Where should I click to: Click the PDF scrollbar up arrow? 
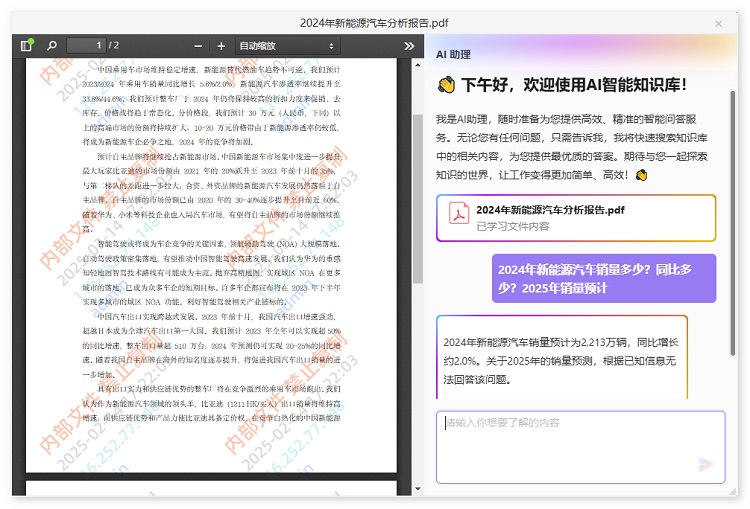click(418, 65)
